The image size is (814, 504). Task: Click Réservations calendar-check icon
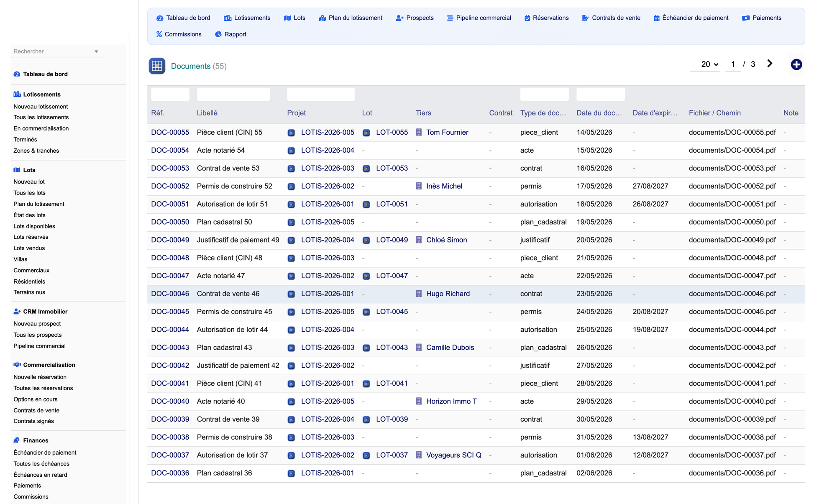pyautogui.click(x=527, y=18)
